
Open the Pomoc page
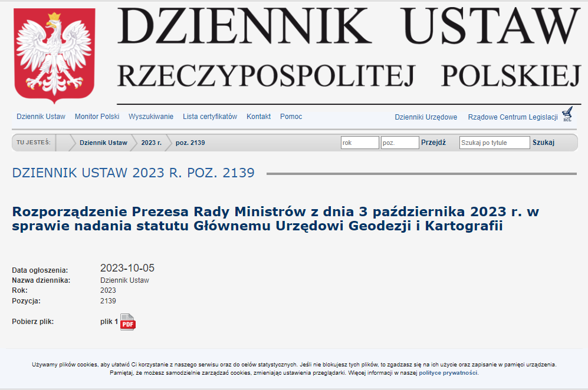tap(290, 117)
